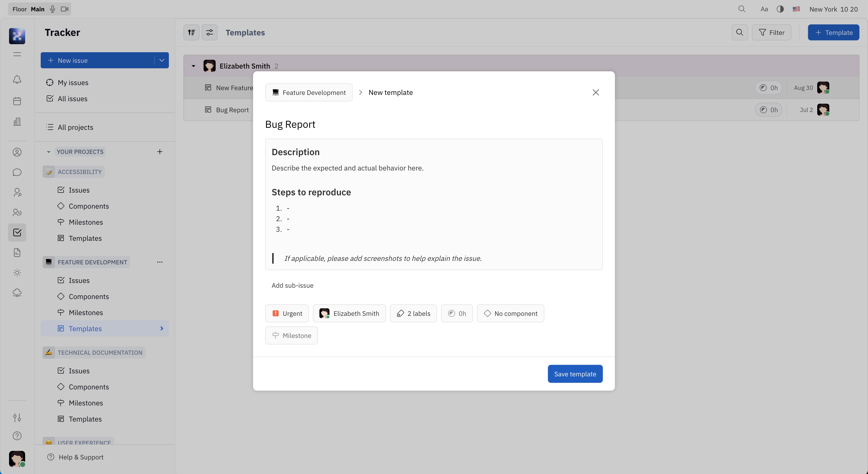Create a template with the + Template button

(833, 32)
